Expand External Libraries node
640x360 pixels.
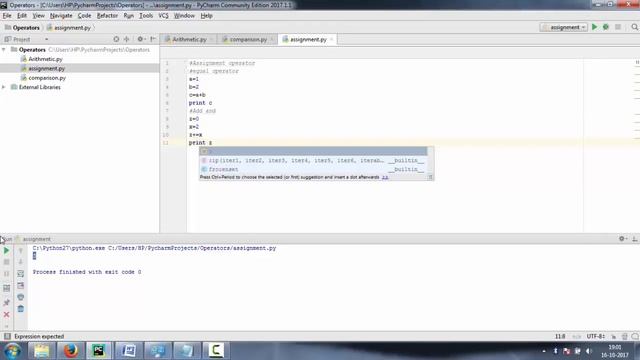pyautogui.click(x=4, y=87)
